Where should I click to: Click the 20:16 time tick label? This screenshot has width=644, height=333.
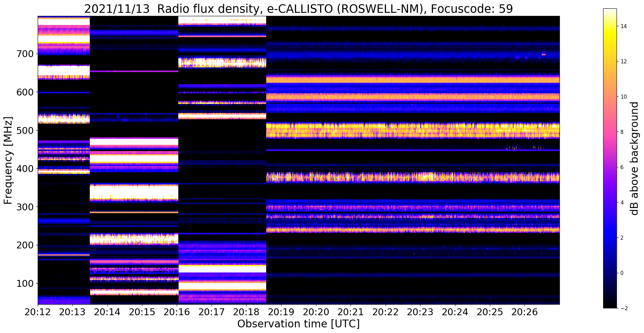[x=177, y=311]
